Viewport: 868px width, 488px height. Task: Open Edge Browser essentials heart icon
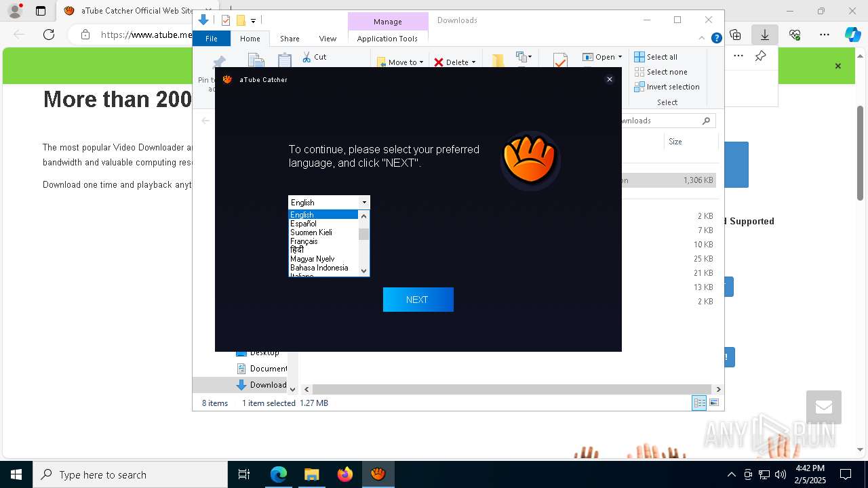[795, 35]
